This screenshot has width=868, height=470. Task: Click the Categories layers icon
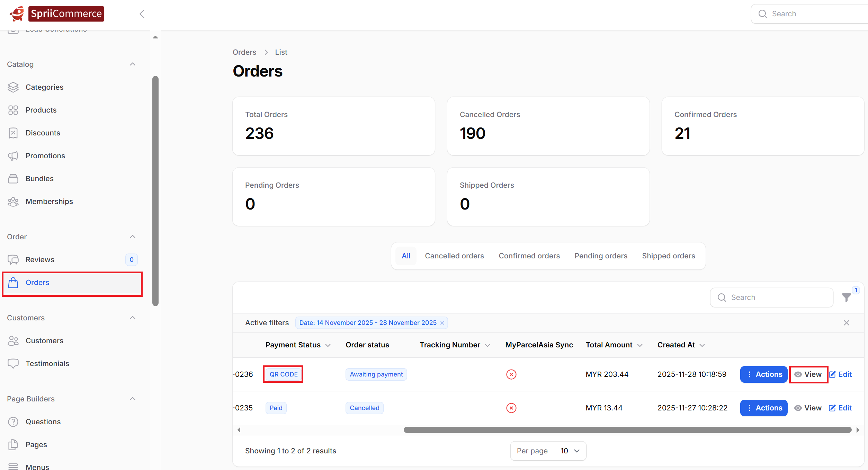[13, 87]
